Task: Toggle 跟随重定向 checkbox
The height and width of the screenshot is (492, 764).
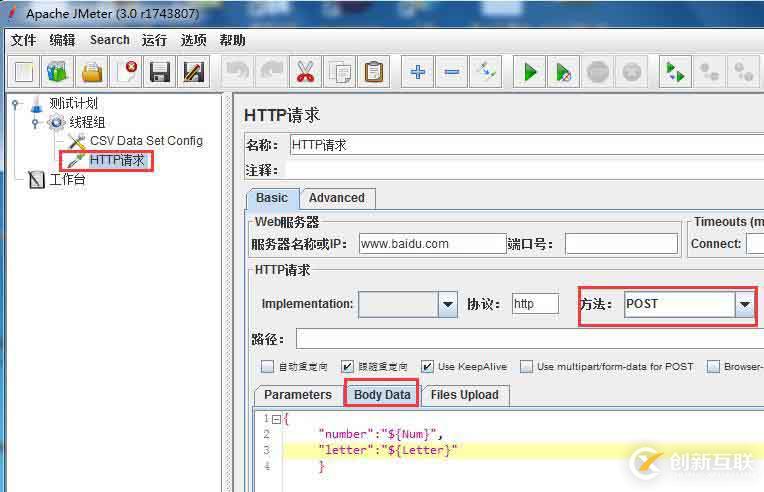Action: [x=347, y=366]
